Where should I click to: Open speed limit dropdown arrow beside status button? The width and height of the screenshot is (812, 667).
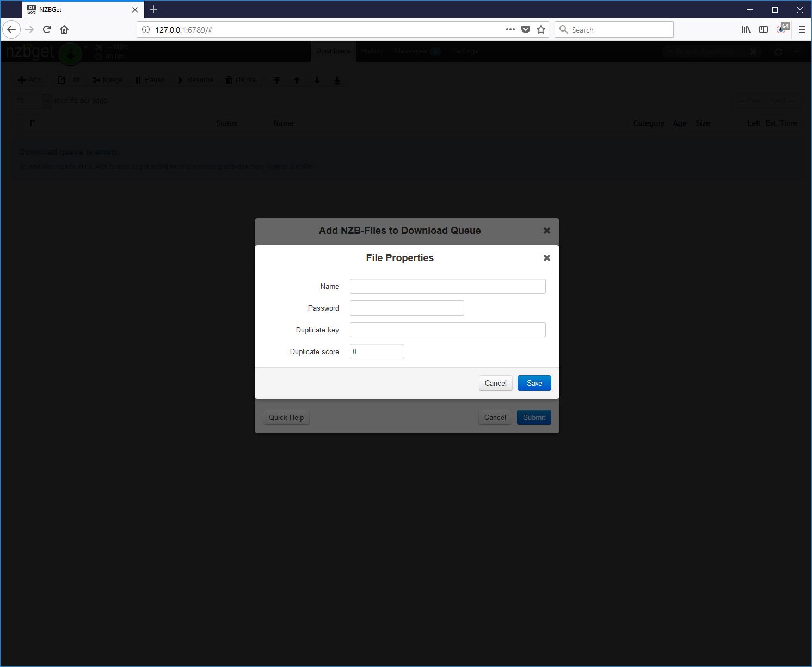pos(85,47)
